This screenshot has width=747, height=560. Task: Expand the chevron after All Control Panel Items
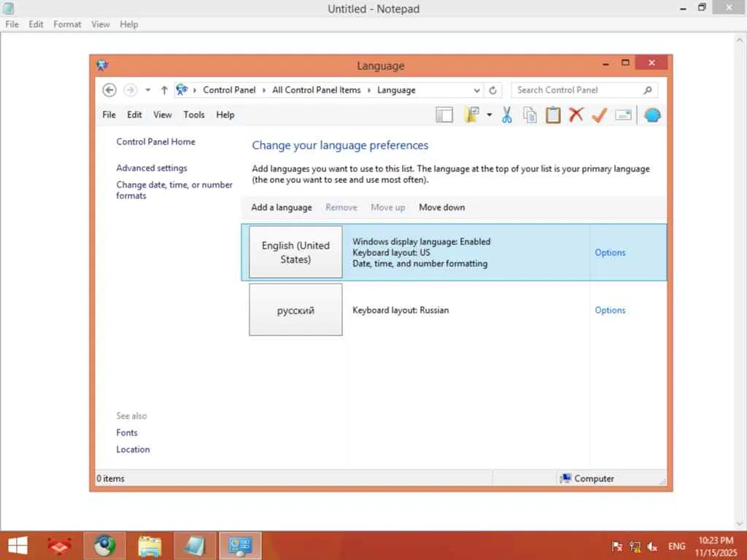[x=368, y=90]
